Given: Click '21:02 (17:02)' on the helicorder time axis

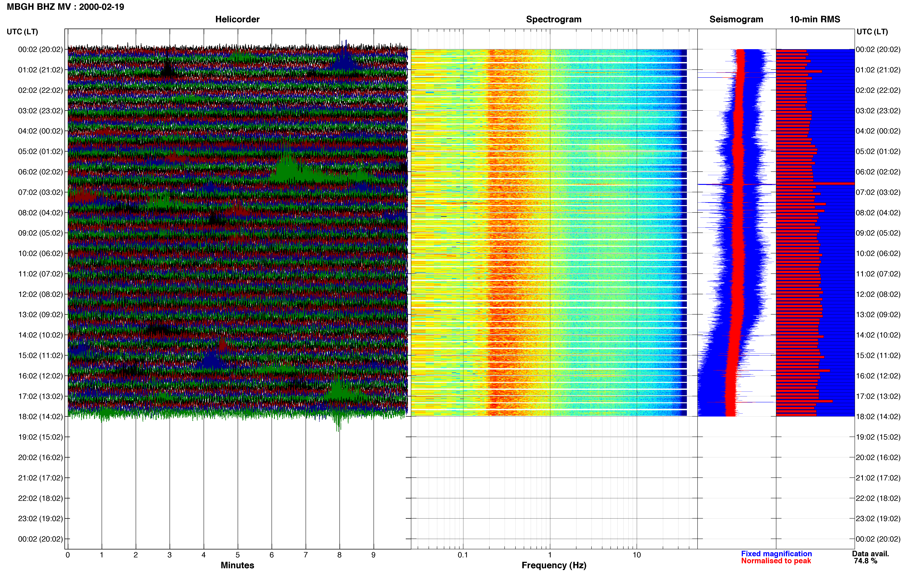Looking at the screenshot, I should pyautogui.click(x=41, y=478).
